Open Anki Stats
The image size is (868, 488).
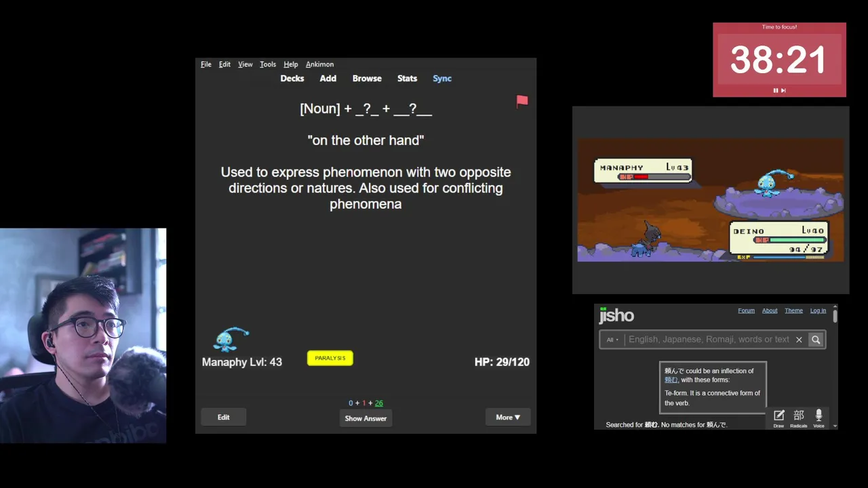coord(407,79)
